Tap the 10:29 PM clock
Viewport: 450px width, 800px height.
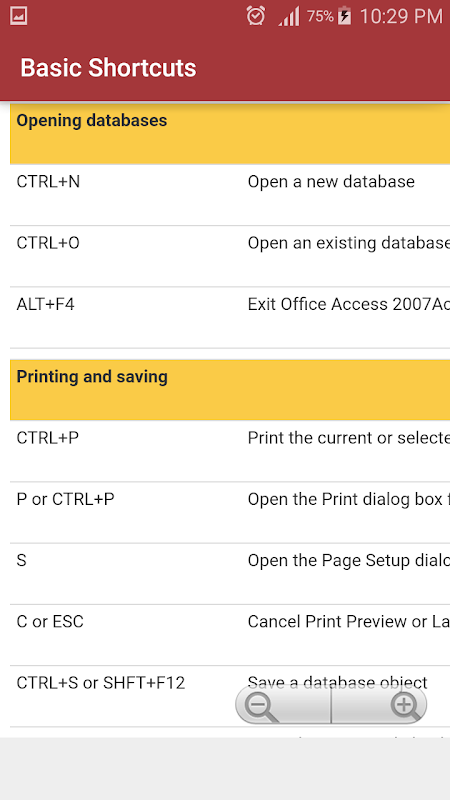[x=401, y=16]
